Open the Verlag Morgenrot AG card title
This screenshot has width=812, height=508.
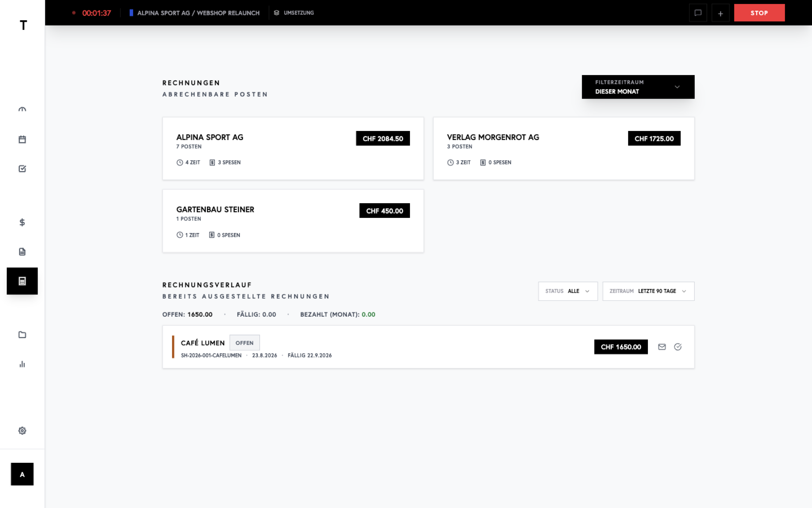(493, 137)
